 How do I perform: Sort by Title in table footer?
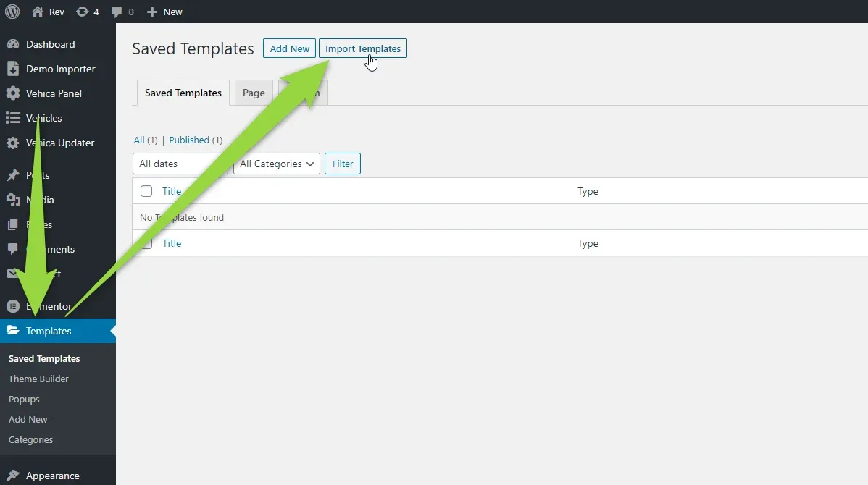[172, 243]
